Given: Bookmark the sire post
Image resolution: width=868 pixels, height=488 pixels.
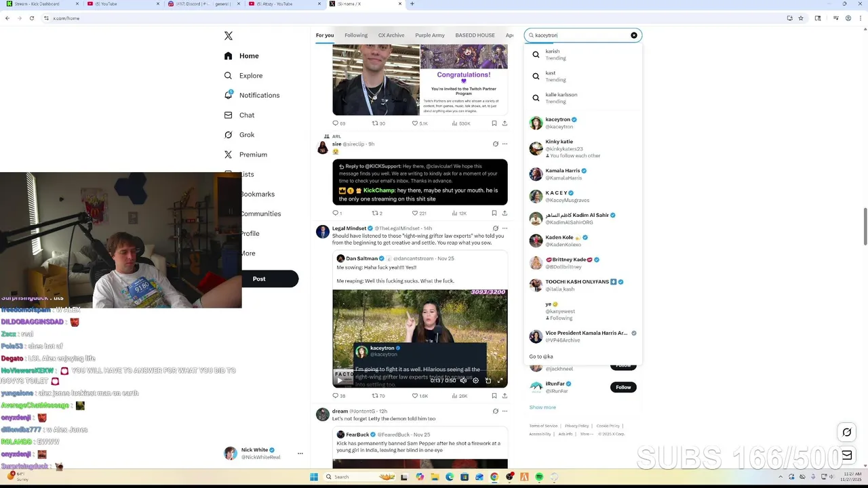Looking at the screenshot, I should tap(494, 213).
